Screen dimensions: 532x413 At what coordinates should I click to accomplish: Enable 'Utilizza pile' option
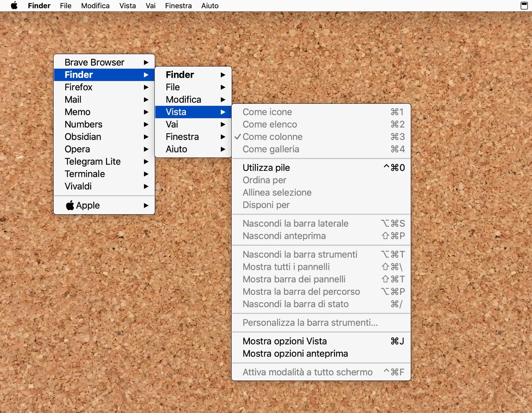pos(266,168)
